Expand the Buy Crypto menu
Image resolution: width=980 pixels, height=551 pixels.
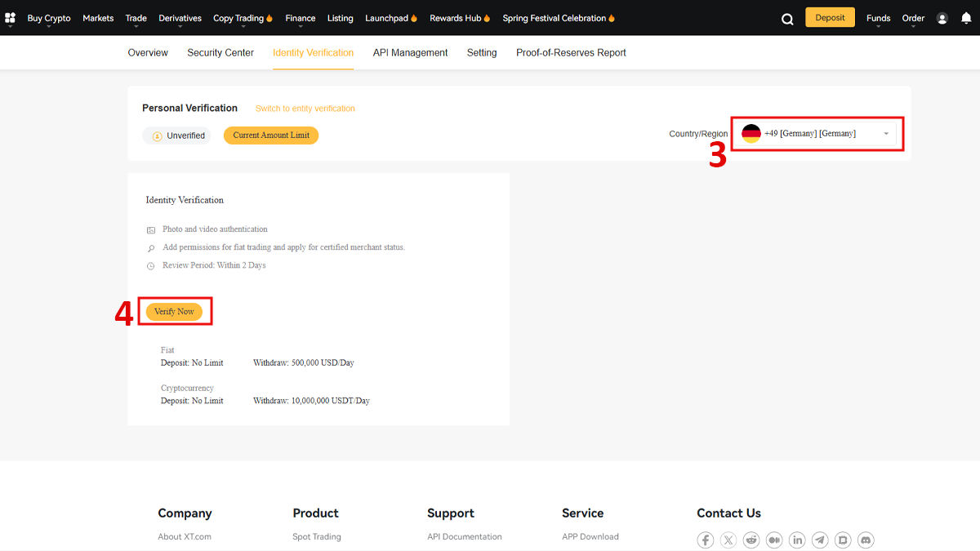[x=49, y=19]
